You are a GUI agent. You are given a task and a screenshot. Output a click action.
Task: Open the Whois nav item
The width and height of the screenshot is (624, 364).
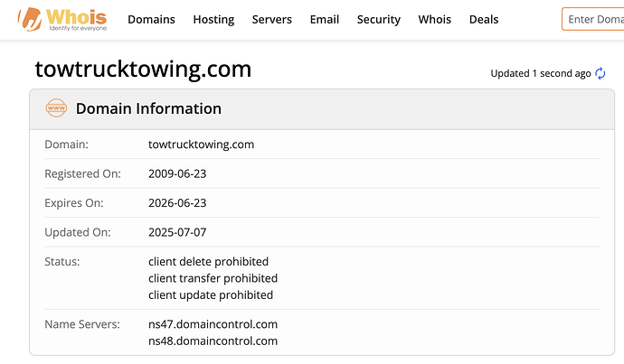click(x=434, y=19)
